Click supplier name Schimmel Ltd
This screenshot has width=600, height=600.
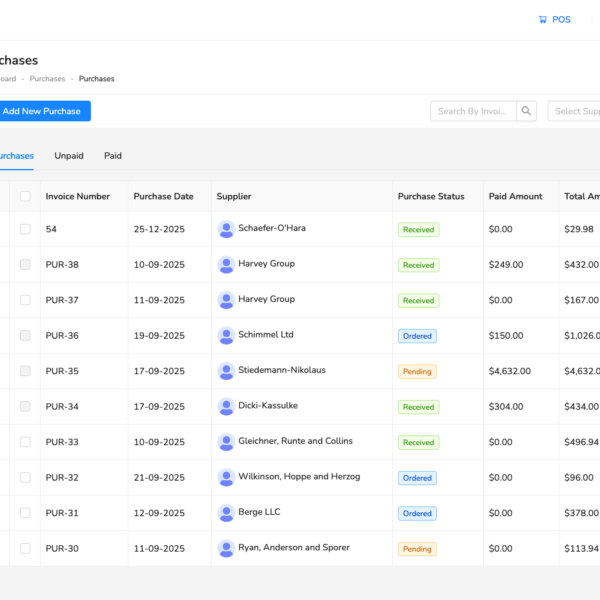coord(266,334)
